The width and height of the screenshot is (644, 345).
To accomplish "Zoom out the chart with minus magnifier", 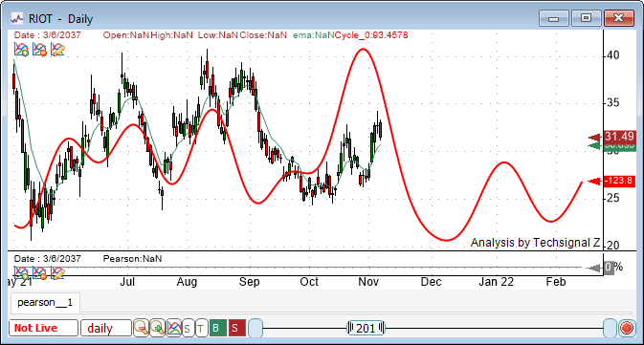I will [142, 328].
